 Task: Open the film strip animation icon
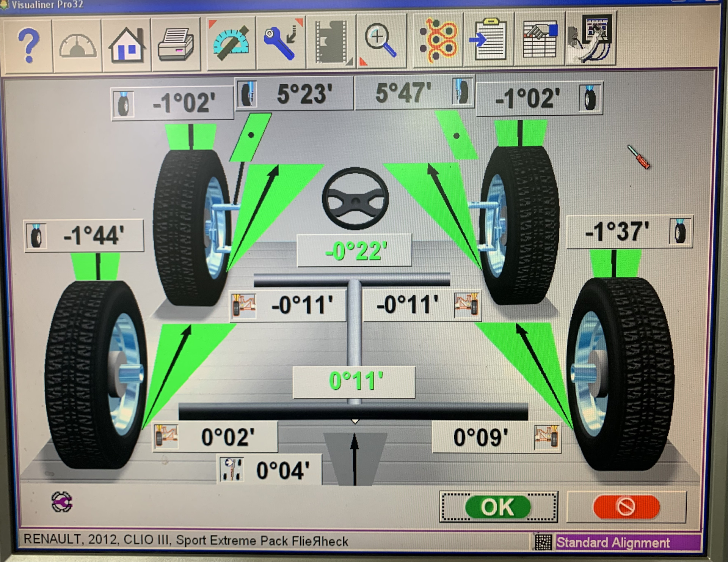click(331, 43)
